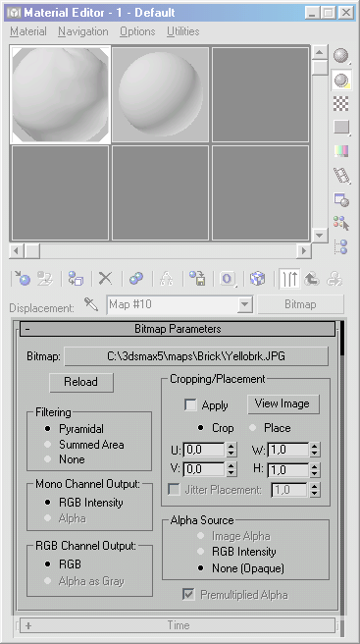Open the Navigation menu
The width and height of the screenshot is (360, 644).
click(83, 31)
